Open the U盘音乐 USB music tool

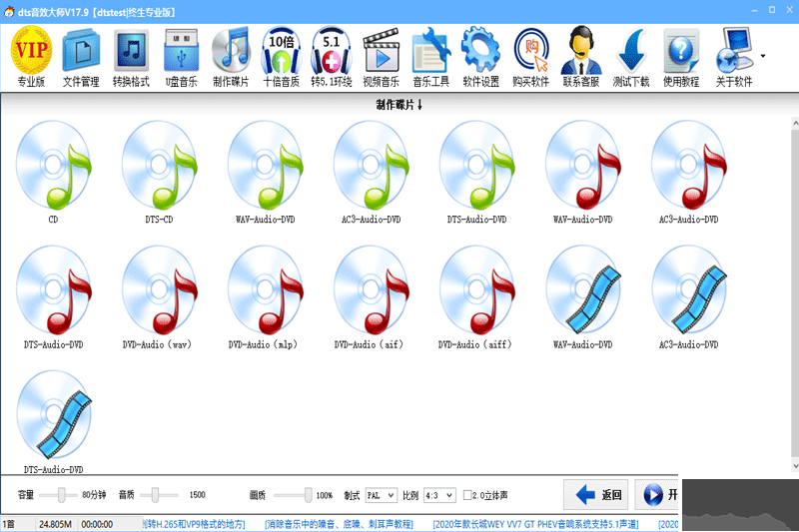pos(181,57)
